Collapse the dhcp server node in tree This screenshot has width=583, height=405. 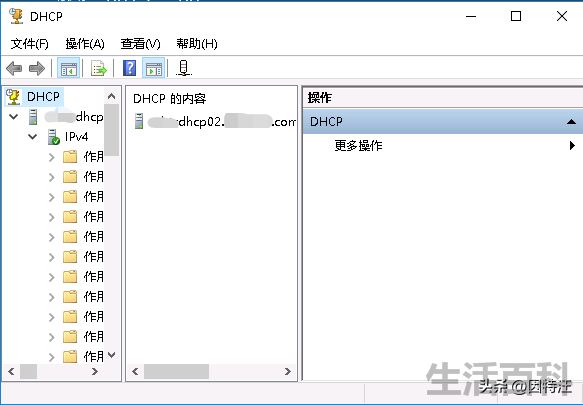point(14,117)
